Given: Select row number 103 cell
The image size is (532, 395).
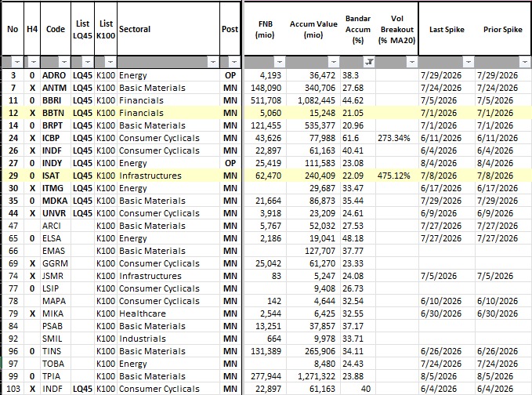Looking at the screenshot, I should click(13, 390).
